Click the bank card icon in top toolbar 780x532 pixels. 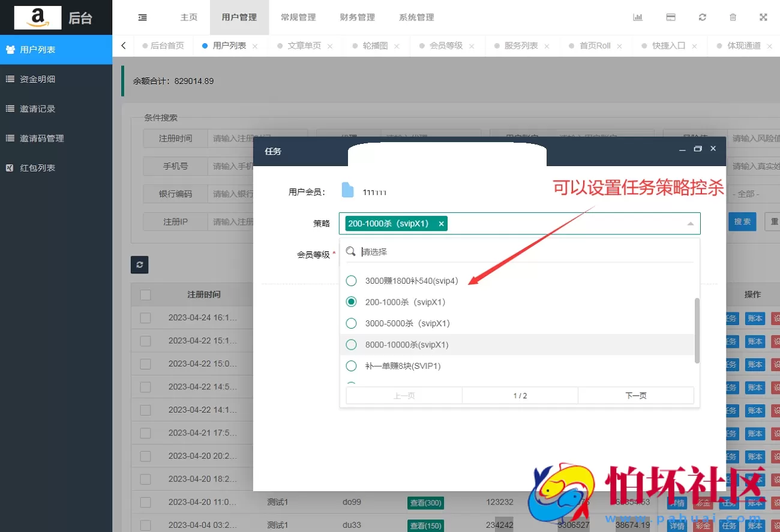click(670, 17)
